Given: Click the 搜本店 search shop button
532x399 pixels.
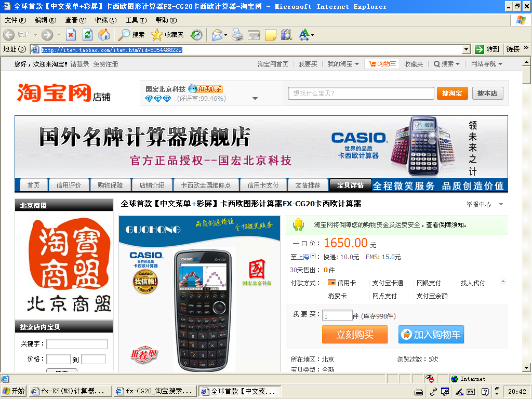Looking at the screenshot, I should point(487,94).
